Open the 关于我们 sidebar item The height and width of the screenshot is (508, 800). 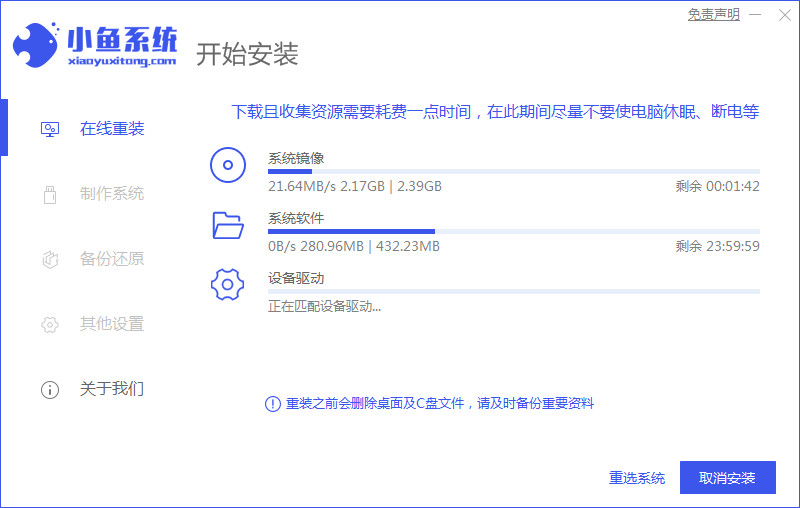point(111,389)
